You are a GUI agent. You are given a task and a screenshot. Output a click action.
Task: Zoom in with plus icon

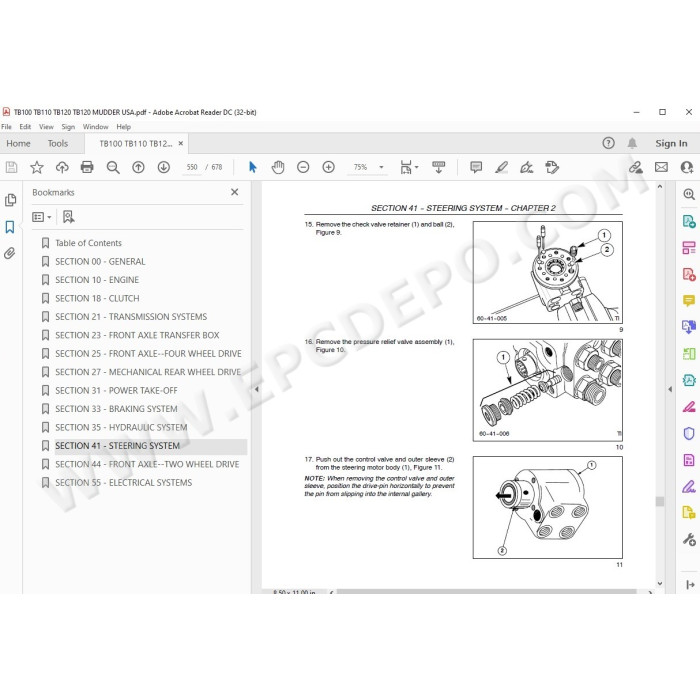(329, 167)
